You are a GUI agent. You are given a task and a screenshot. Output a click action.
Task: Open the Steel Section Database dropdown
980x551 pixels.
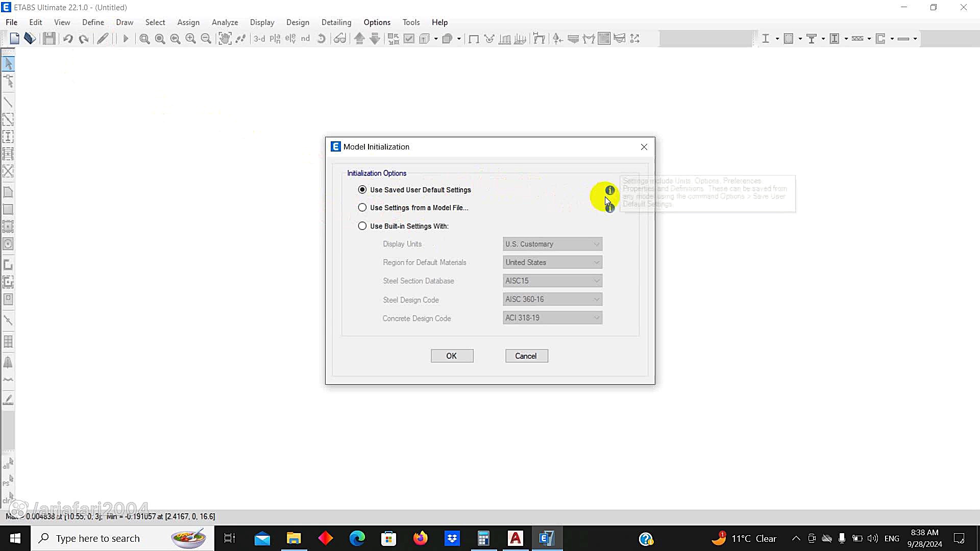pyautogui.click(x=552, y=281)
